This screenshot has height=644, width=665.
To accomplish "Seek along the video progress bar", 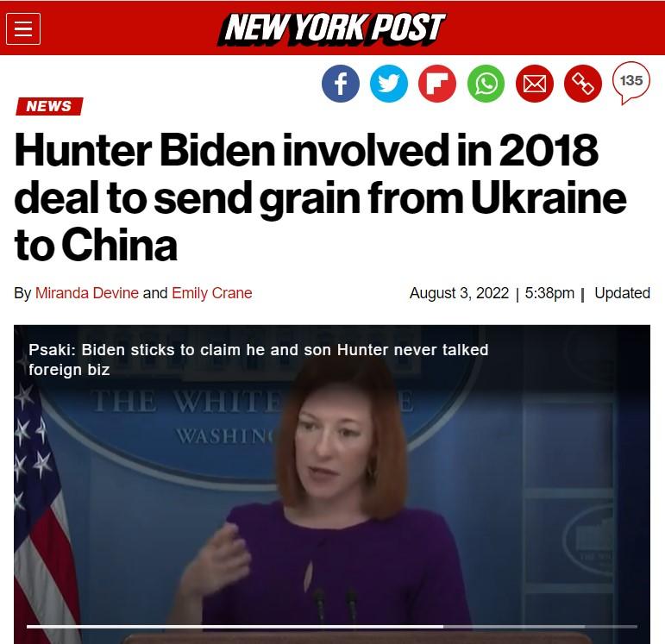I will pyautogui.click(x=332, y=626).
